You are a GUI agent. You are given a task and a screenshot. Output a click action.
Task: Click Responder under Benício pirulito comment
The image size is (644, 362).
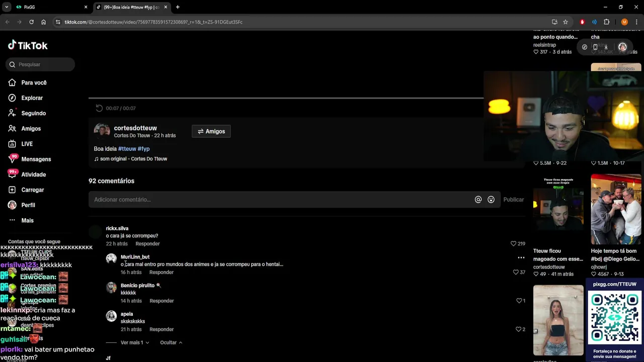click(x=162, y=301)
